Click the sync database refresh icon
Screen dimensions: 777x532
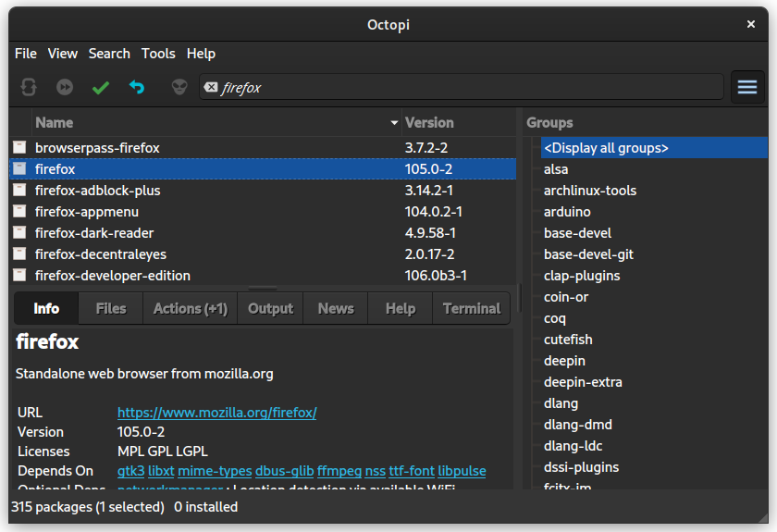pyautogui.click(x=29, y=87)
